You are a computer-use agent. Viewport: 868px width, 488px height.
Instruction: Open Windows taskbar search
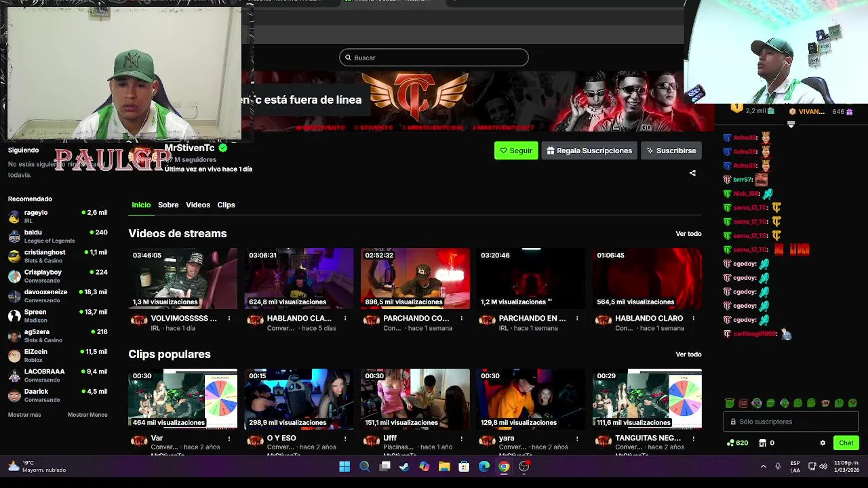(x=364, y=466)
